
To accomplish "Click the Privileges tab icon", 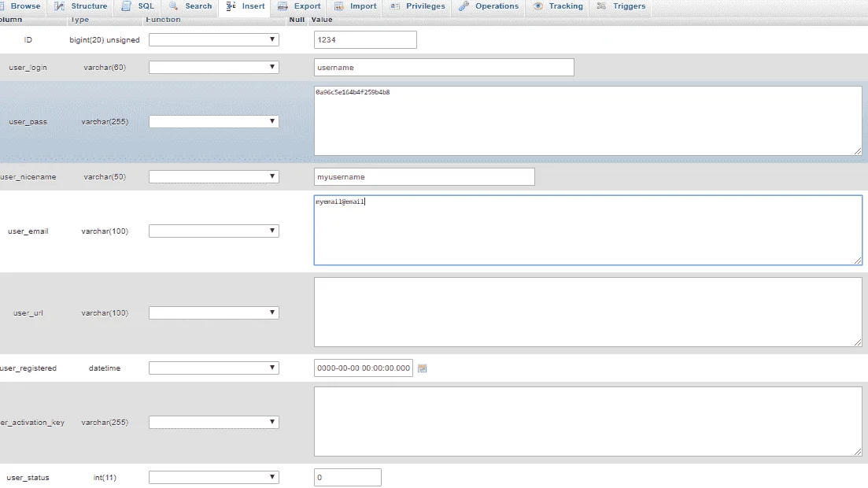I will (395, 6).
